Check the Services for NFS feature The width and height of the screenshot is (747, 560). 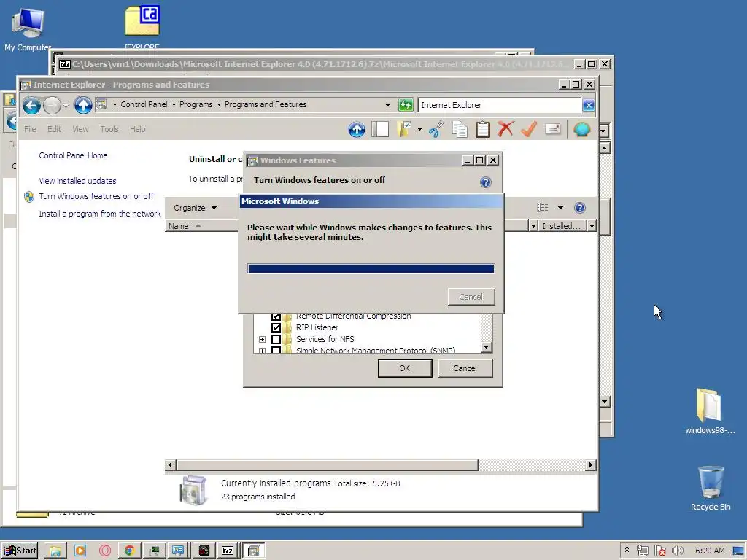(x=276, y=339)
